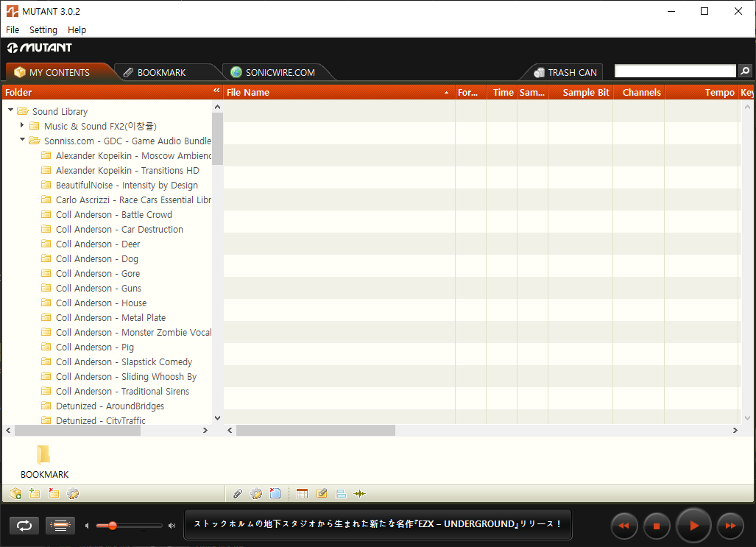Focus the search input field
Screen dimensions: 756x547
(675, 71)
